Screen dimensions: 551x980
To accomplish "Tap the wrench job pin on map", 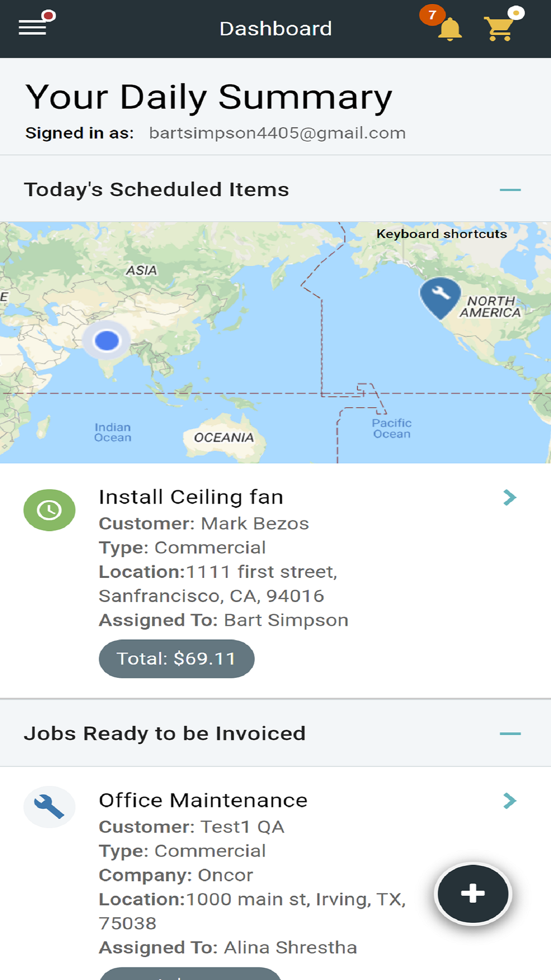I will click(x=440, y=296).
